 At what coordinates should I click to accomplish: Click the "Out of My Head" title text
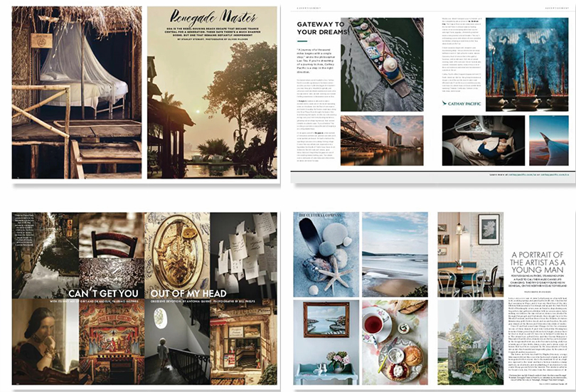point(187,292)
